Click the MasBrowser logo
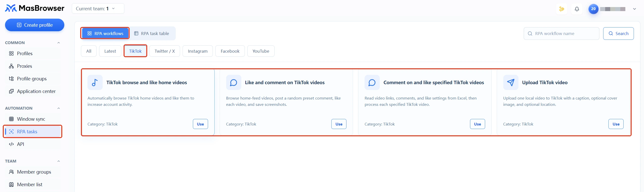 [35, 8]
